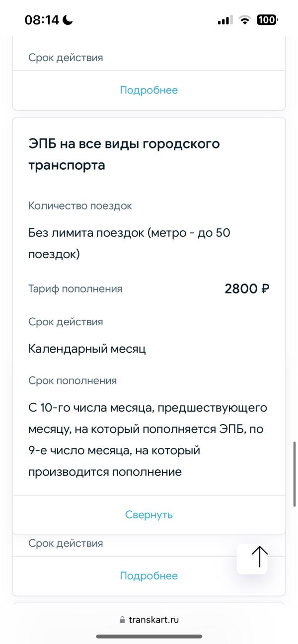Open Подробнее above the ЭПБ card

tap(149, 90)
